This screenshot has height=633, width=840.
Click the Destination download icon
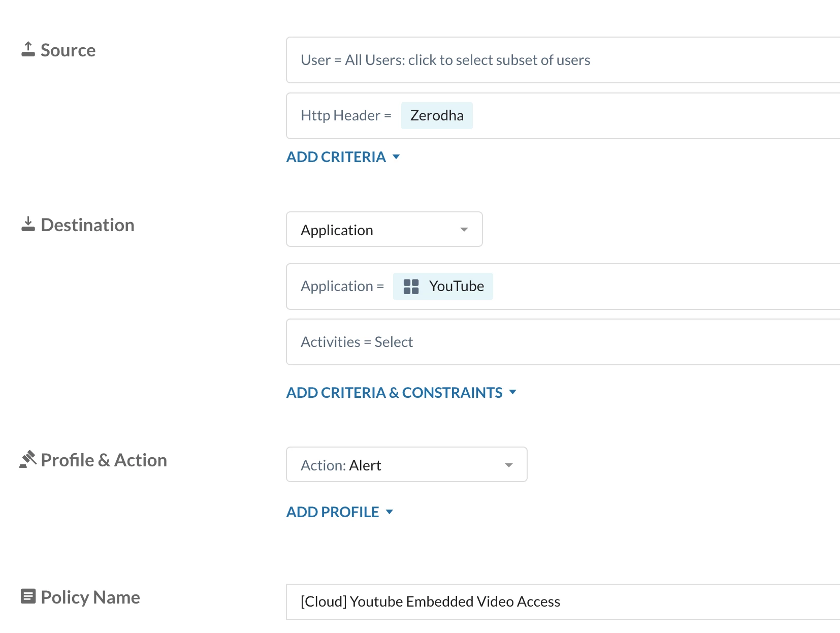(28, 224)
